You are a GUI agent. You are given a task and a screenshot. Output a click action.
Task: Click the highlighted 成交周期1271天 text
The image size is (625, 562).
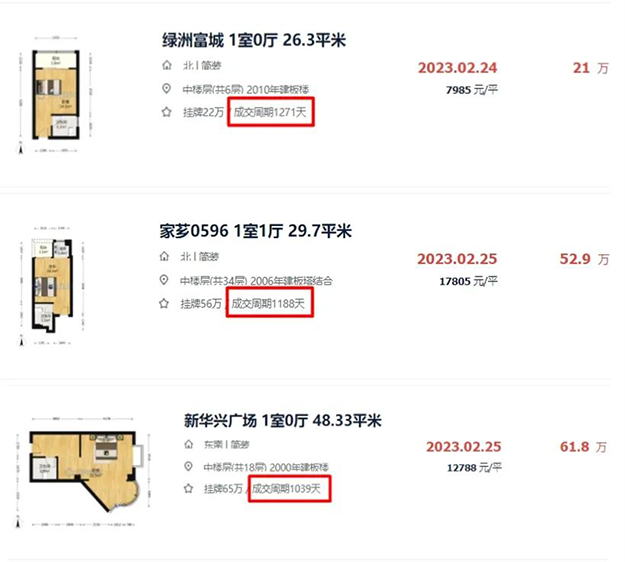271,112
